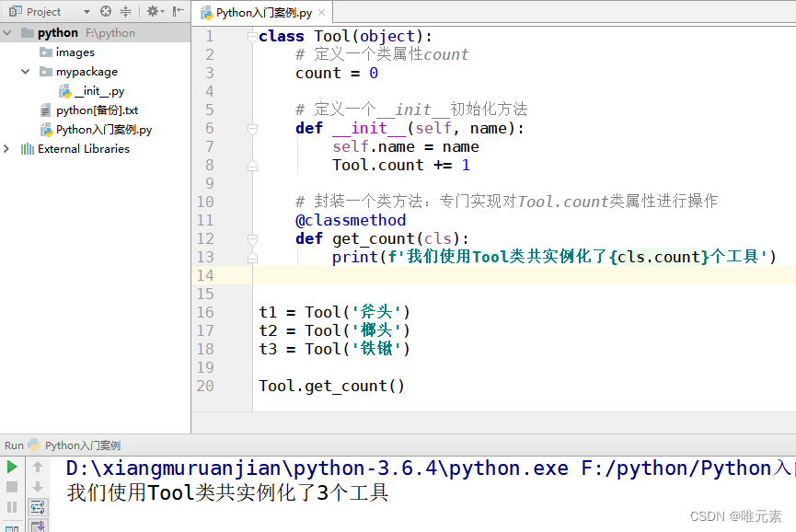Collapse all nodes in the Project tree
Viewport: 796px width, 532px height.
pyautogui.click(x=125, y=12)
